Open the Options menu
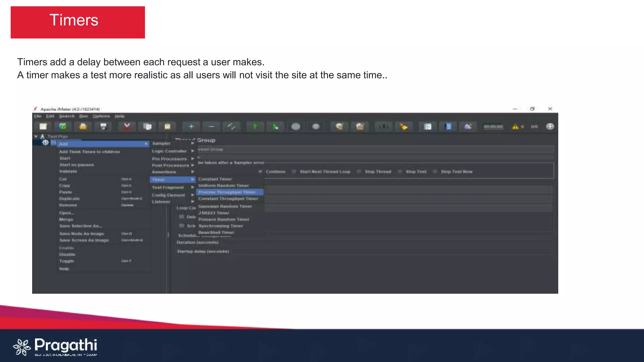 pyautogui.click(x=101, y=116)
